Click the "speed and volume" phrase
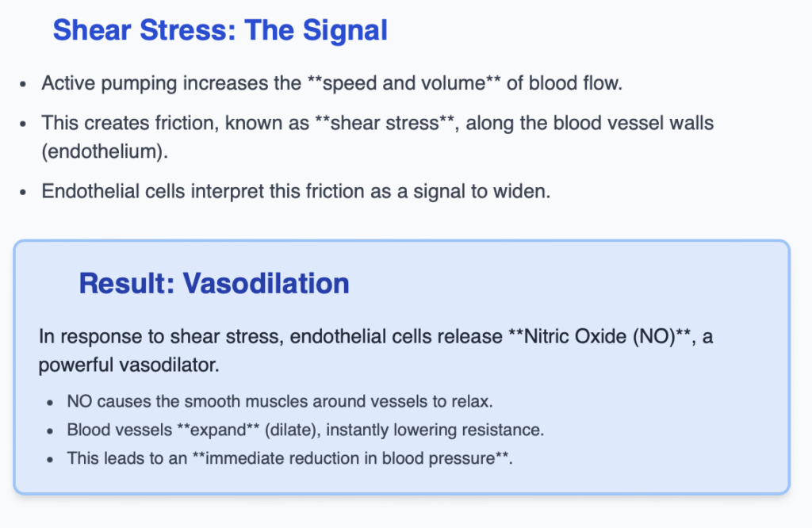The image size is (812, 528). 404,83
